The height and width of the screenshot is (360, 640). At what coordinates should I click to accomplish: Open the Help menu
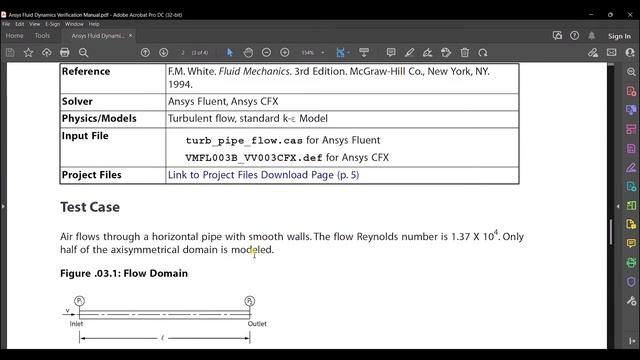(94, 24)
